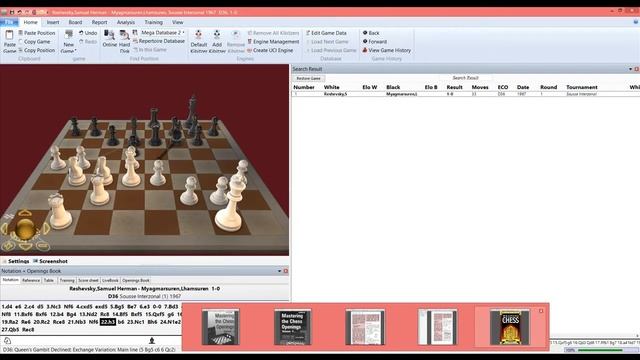
Task: Click Repertoire Database
Action: click(x=158, y=41)
